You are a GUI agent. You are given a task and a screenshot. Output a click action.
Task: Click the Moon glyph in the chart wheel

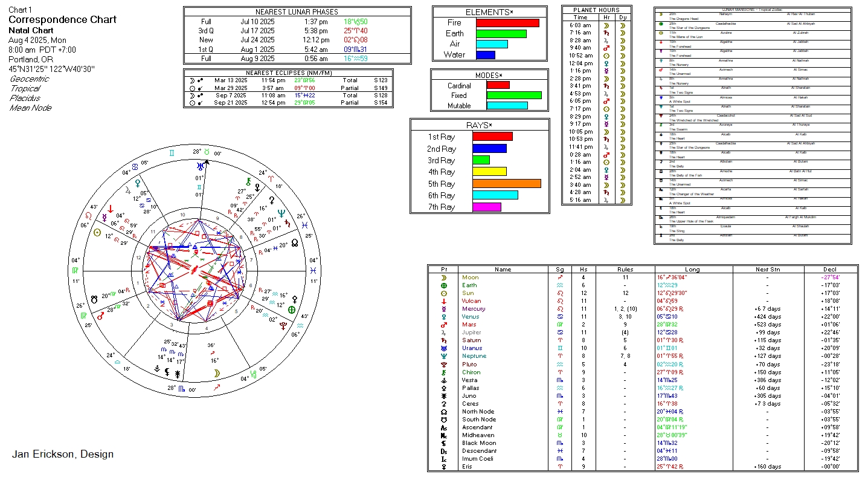click(x=217, y=373)
